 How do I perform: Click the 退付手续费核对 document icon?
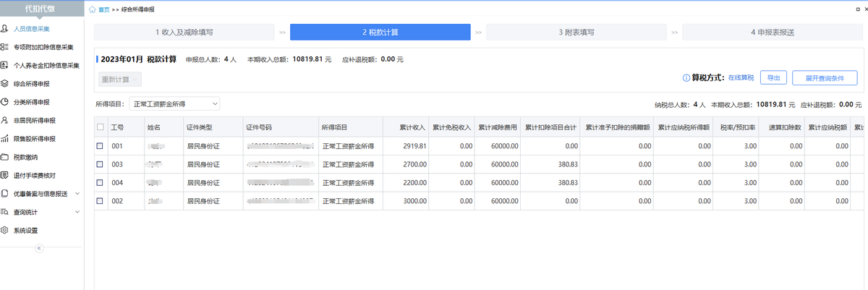[5, 175]
